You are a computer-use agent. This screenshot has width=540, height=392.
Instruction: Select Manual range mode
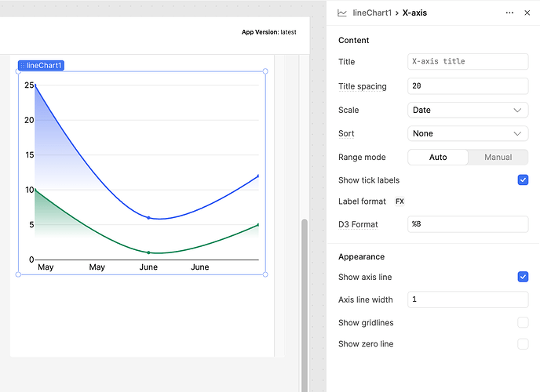[x=498, y=157]
